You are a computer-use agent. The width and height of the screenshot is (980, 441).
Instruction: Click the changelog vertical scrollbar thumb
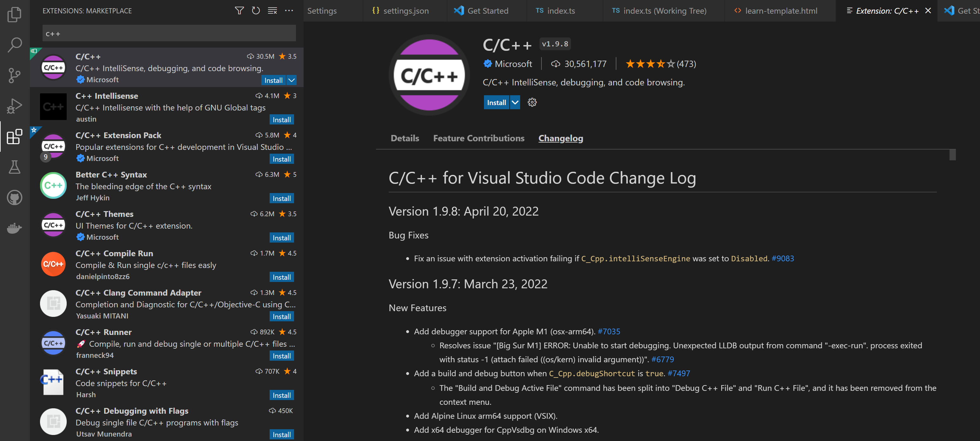952,155
